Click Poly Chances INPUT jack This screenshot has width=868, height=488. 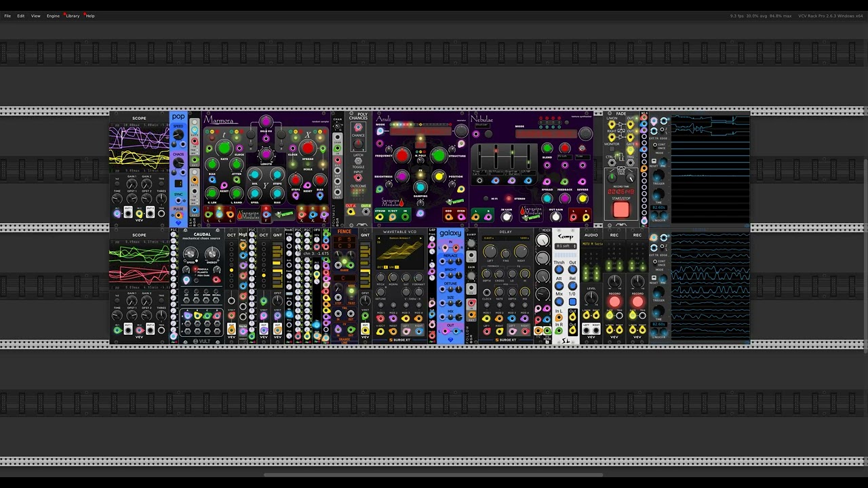[358, 178]
